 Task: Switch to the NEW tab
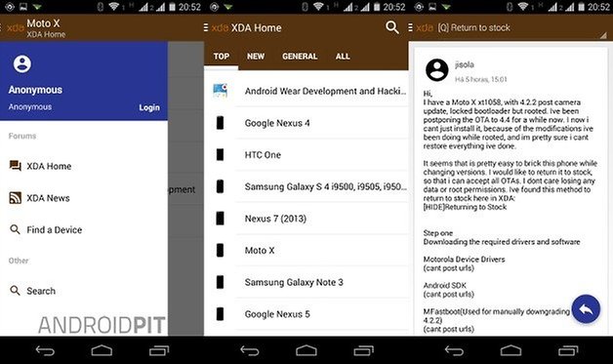tap(256, 57)
